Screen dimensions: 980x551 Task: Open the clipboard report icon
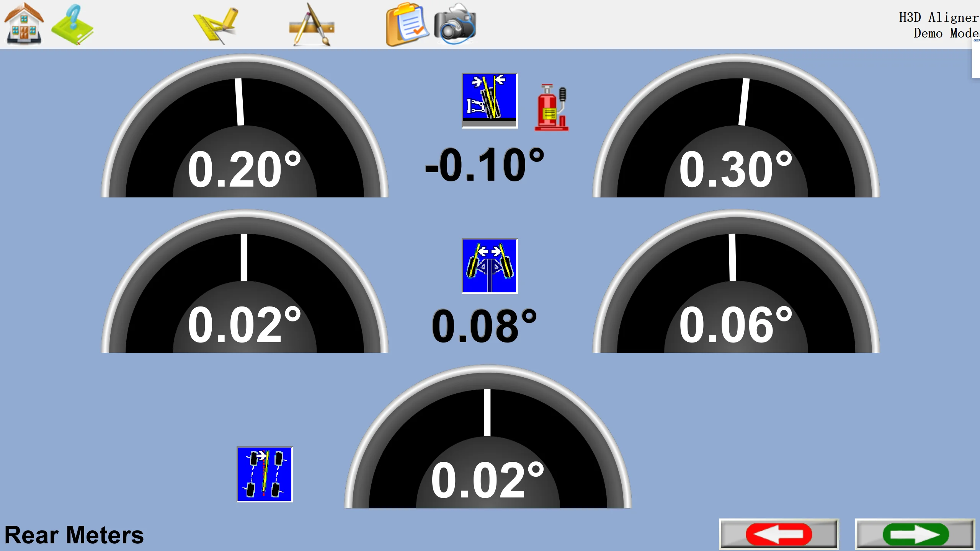(407, 24)
